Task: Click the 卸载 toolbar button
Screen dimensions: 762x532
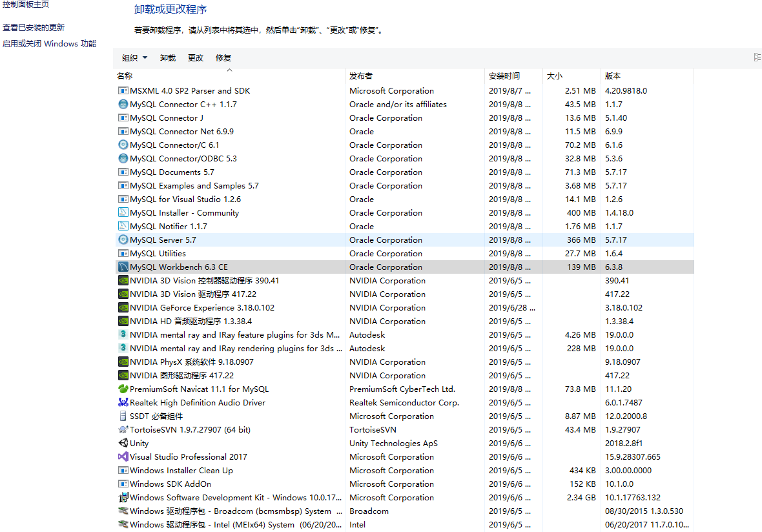Action: [168, 58]
